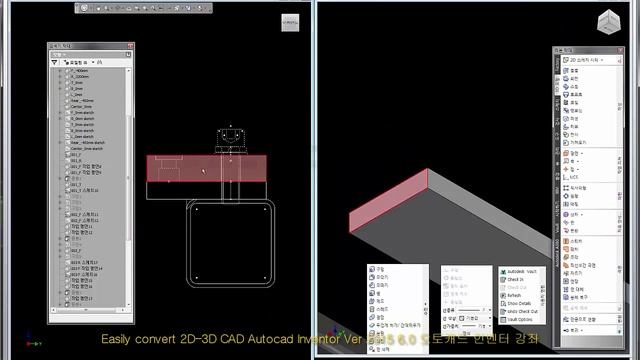The height and width of the screenshot is (360, 640).
Task: Click the 가져오기 (Import) tool
Action: (575, 142)
